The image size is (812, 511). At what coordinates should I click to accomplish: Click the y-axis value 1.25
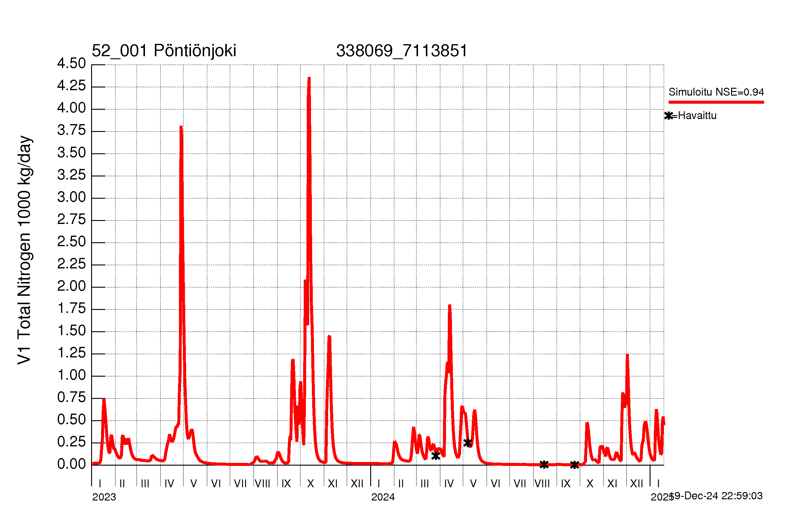tap(72, 353)
